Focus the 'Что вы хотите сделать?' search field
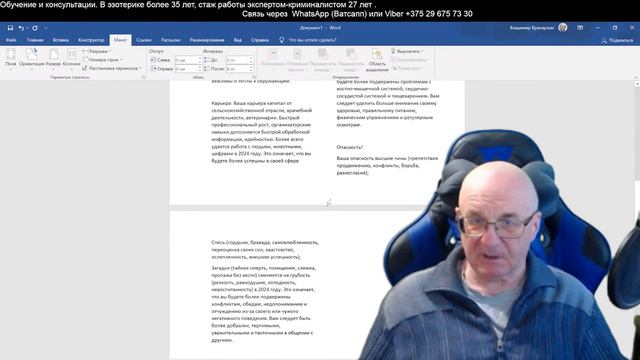The height and width of the screenshot is (360, 640). (312, 40)
